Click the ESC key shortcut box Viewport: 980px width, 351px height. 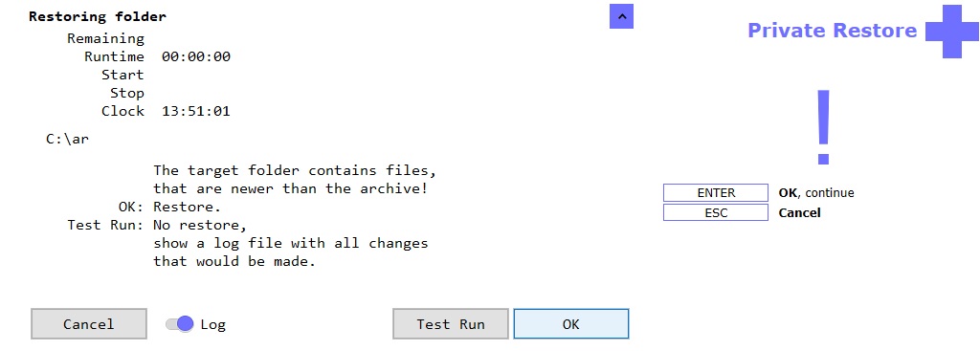point(716,212)
